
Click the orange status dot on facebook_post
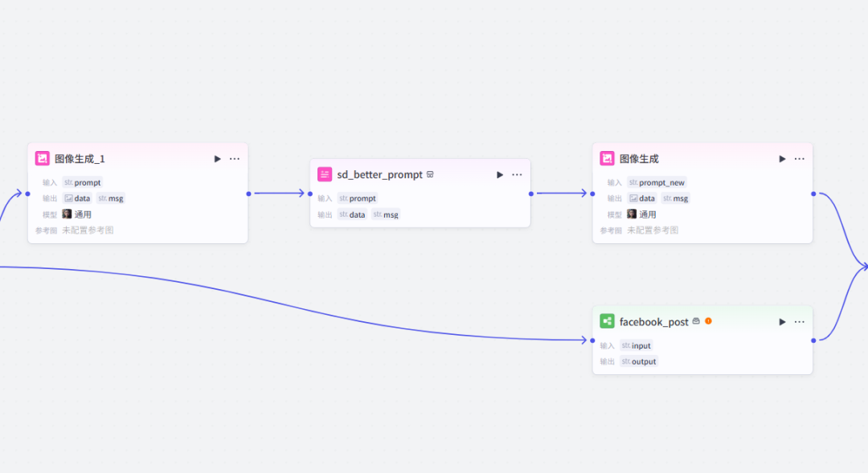coord(708,321)
